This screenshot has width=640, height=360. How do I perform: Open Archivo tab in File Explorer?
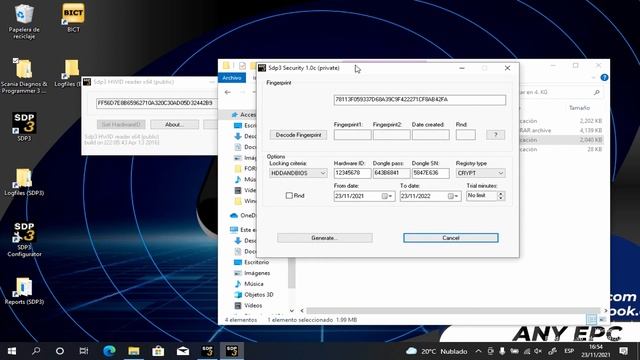point(232,78)
